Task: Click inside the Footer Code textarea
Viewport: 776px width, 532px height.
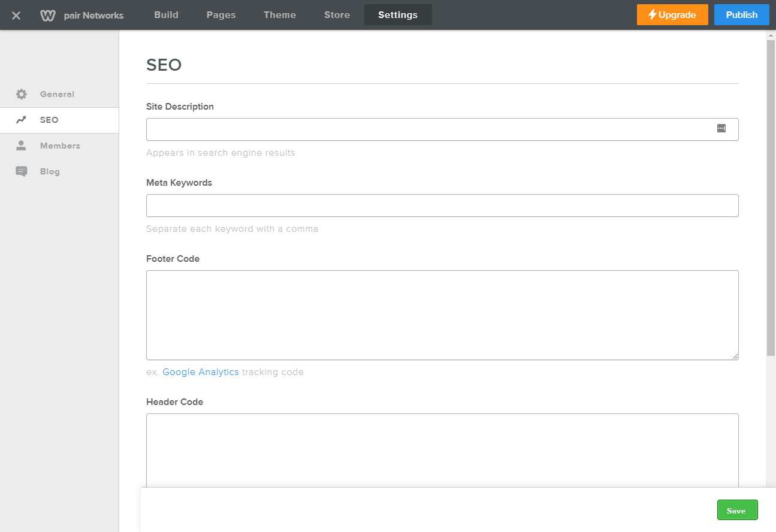Action: pos(442,315)
